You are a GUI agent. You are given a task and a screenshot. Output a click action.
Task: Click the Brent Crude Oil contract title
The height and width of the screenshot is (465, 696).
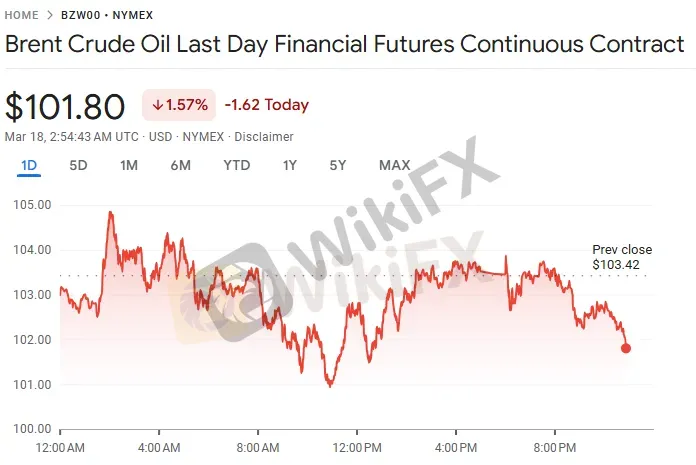345,46
